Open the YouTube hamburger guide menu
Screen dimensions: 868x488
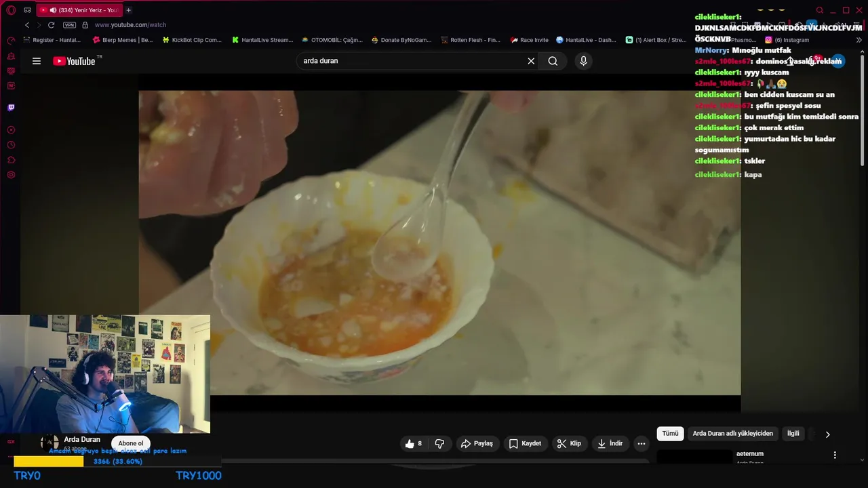[37, 61]
